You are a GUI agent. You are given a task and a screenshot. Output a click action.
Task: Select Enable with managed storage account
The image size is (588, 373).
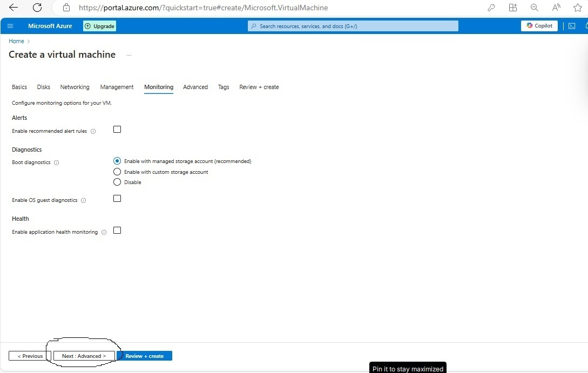click(117, 161)
